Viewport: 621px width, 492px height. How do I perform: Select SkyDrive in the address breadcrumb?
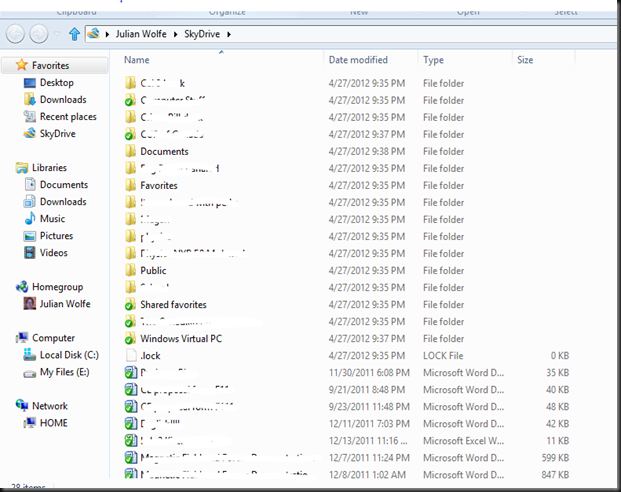click(202, 34)
